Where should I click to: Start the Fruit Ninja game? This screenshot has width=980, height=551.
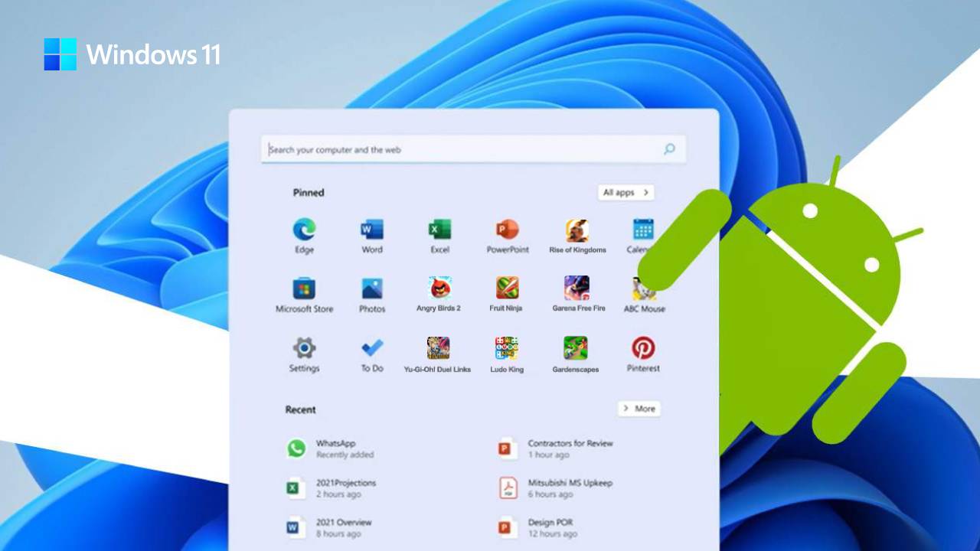[x=507, y=289]
